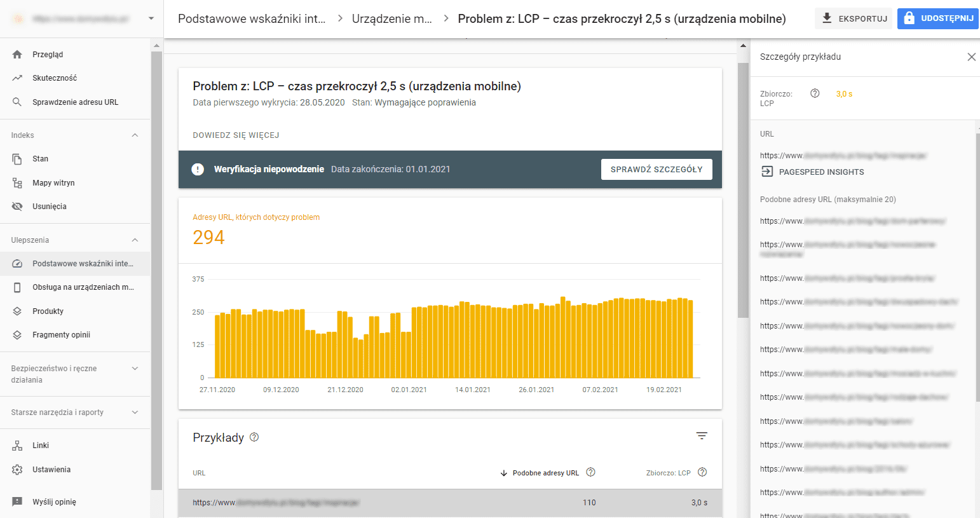
Task: Open the property selector dropdown
Action: 151,18
